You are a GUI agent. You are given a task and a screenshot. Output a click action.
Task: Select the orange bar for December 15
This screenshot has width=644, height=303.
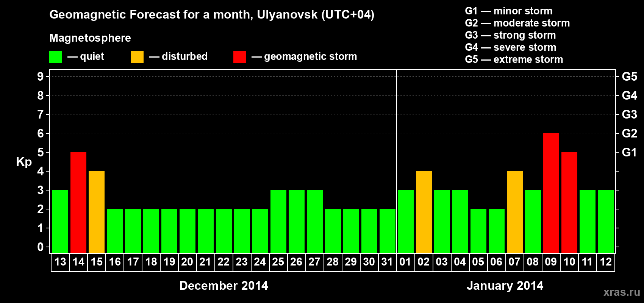click(x=97, y=212)
